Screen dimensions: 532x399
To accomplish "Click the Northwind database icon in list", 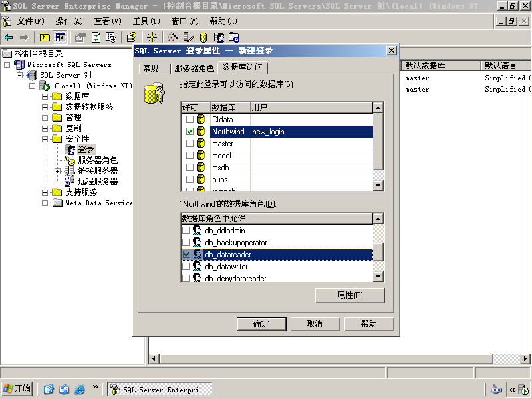I will [x=201, y=131].
